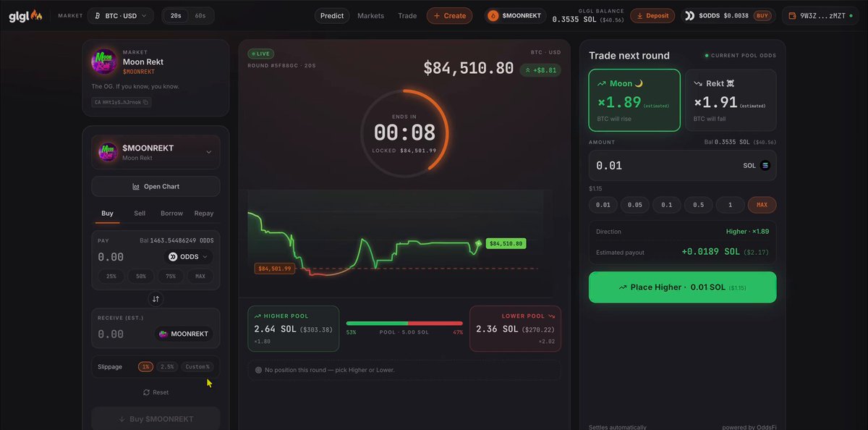Click the Create button
Screen dimensions: 868x430
coord(449,15)
